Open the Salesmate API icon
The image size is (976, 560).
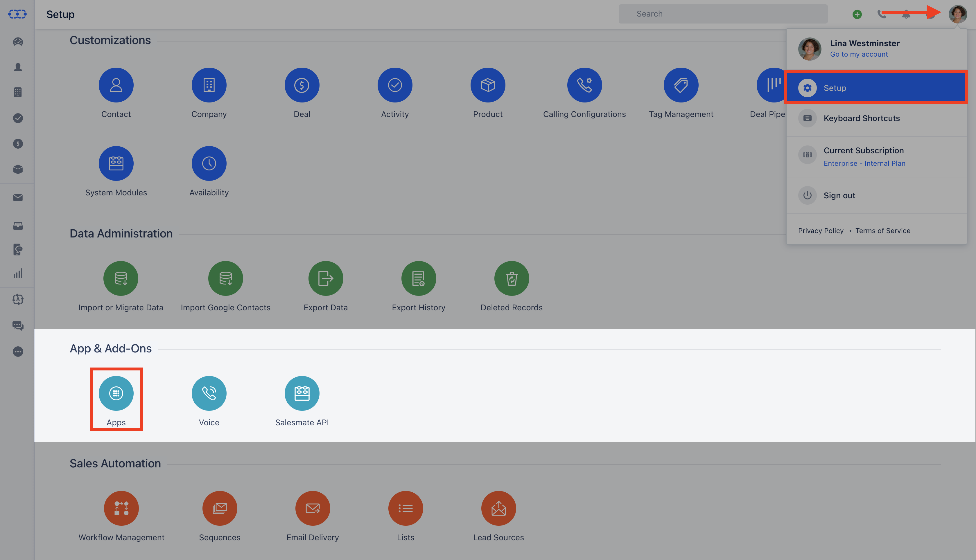[x=302, y=393]
